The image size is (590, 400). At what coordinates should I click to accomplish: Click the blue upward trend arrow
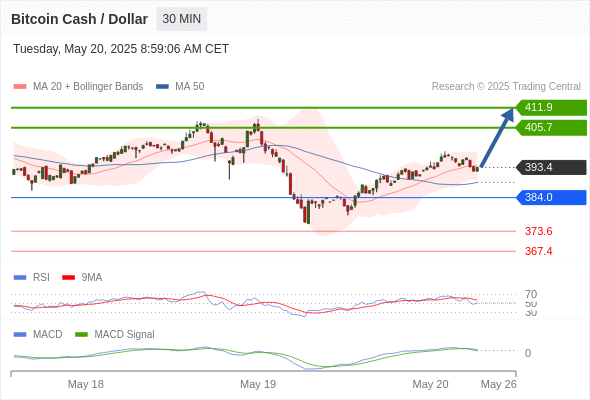coord(497,137)
